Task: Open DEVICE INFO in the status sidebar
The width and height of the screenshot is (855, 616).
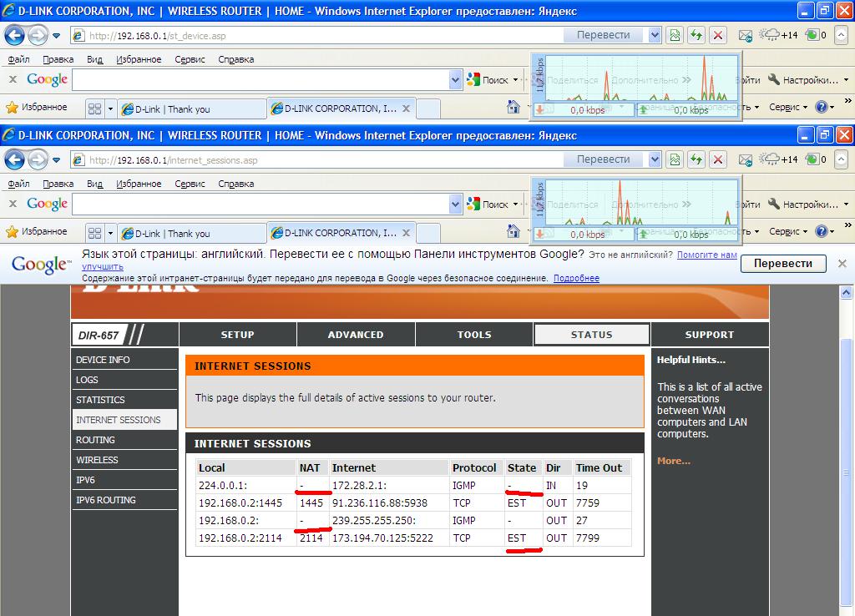Action: pyautogui.click(x=103, y=360)
